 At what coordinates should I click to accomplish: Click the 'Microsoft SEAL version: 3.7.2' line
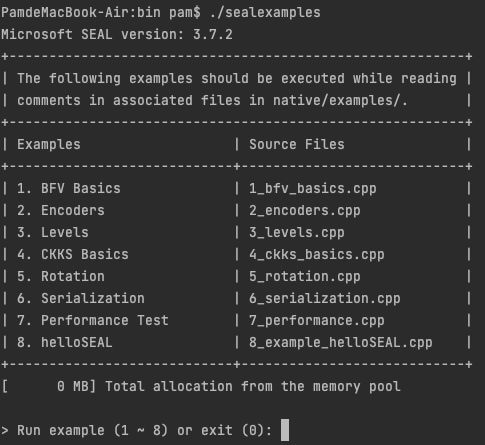[x=117, y=34]
